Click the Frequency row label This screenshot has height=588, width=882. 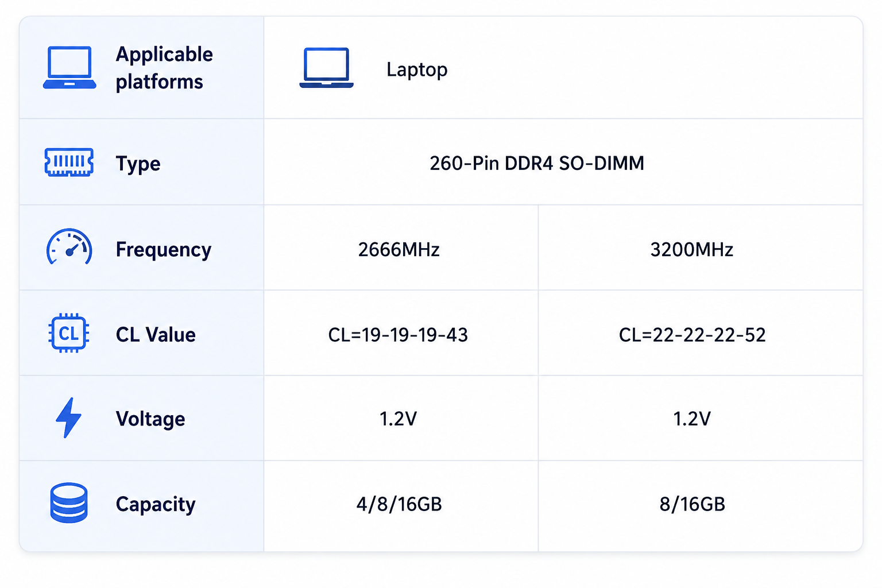pos(164,250)
